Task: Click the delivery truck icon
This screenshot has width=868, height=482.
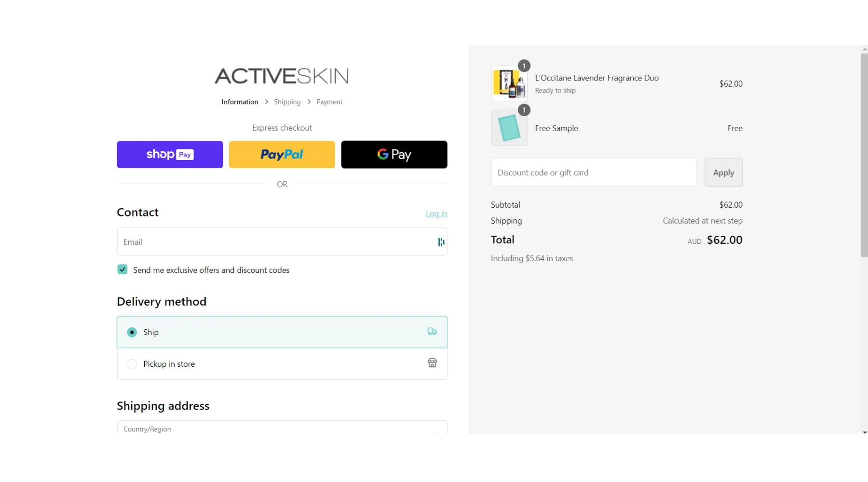Action: click(x=432, y=332)
